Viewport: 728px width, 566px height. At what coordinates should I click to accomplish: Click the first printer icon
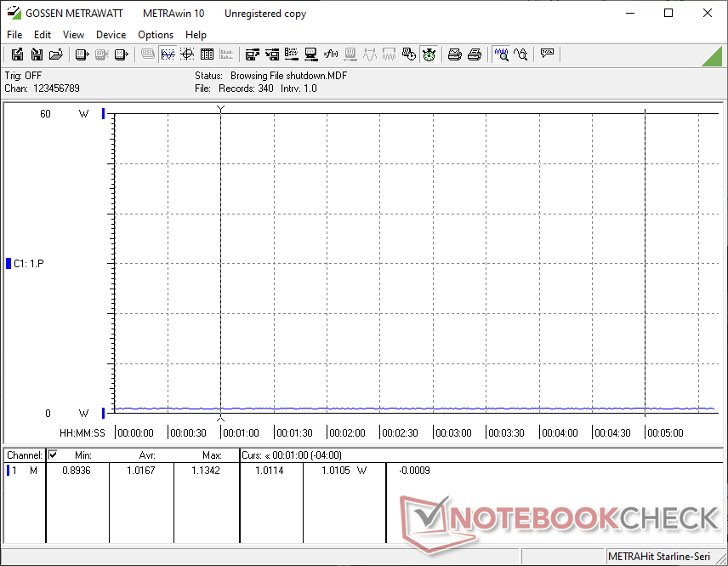[x=455, y=54]
